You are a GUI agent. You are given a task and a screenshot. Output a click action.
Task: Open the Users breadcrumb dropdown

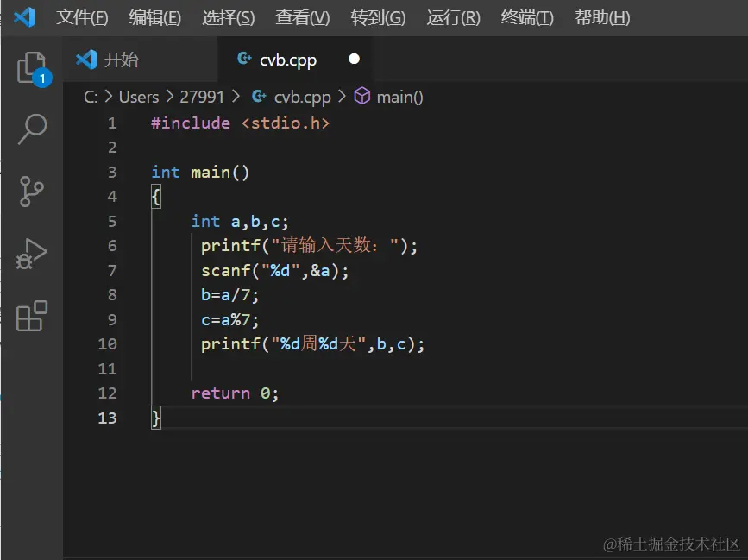pyautogui.click(x=138, y=97)
